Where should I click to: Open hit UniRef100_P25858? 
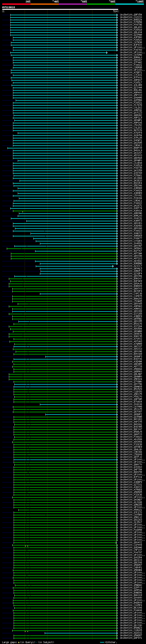pos(131,22)
